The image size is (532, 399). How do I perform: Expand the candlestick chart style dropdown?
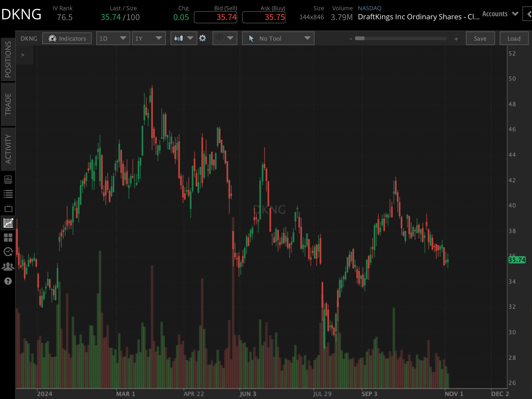(x=184, y=38)
